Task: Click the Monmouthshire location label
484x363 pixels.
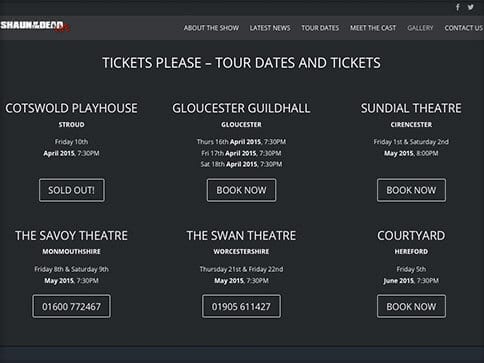Action: click(x=71, y=252)
